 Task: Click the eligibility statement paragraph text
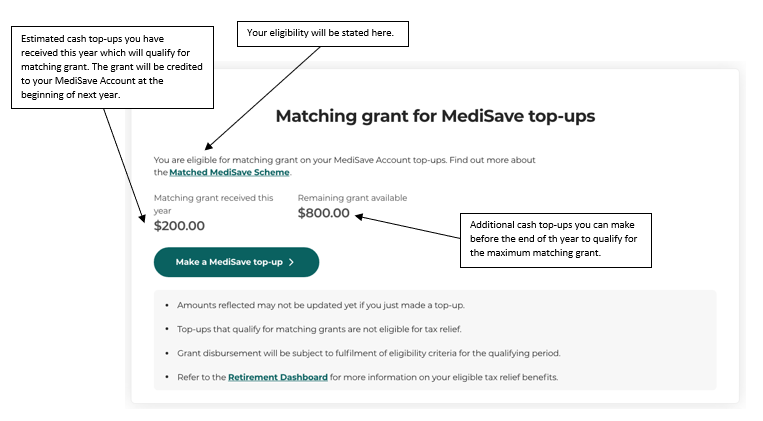point(345,166)
